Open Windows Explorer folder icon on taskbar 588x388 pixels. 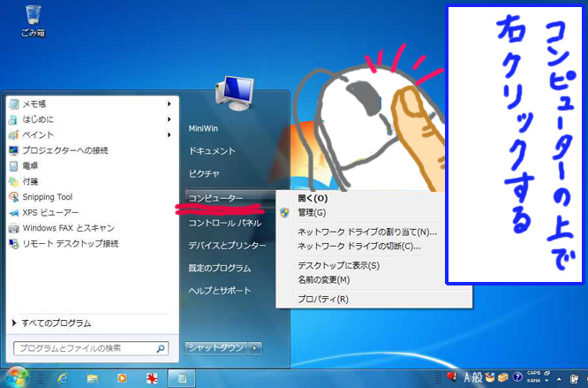point(92,377)
